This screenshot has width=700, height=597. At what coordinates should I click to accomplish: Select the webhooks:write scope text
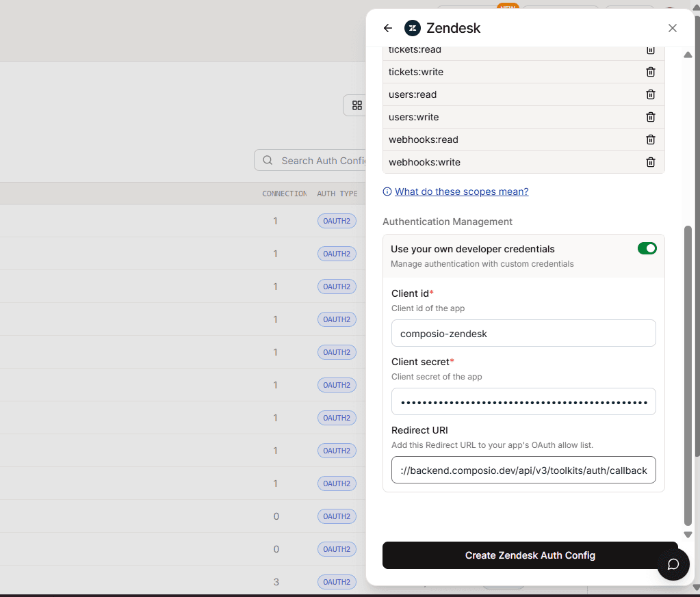pyautogui.click(x=424, y=162)
